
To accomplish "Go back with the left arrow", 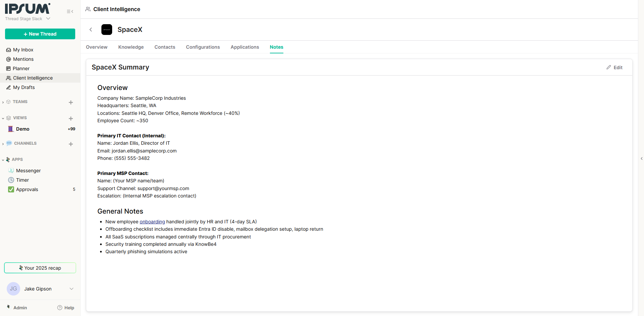I will tap(91, 30).
